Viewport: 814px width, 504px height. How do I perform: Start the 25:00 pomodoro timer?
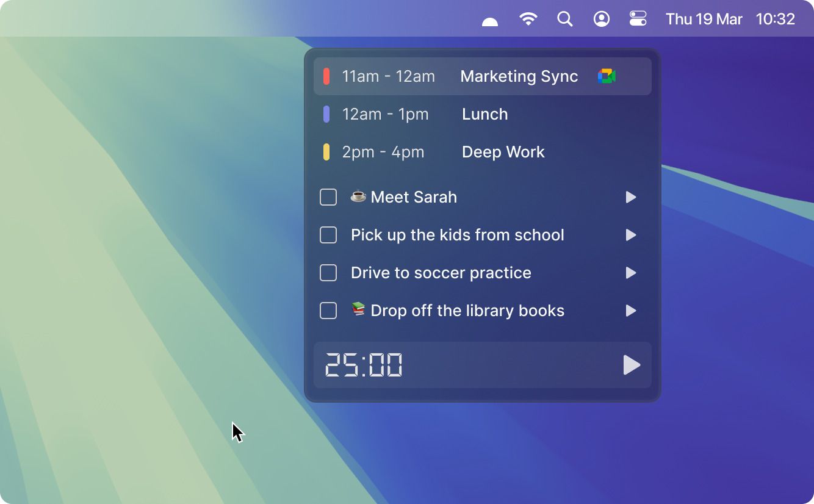[632, 365]
